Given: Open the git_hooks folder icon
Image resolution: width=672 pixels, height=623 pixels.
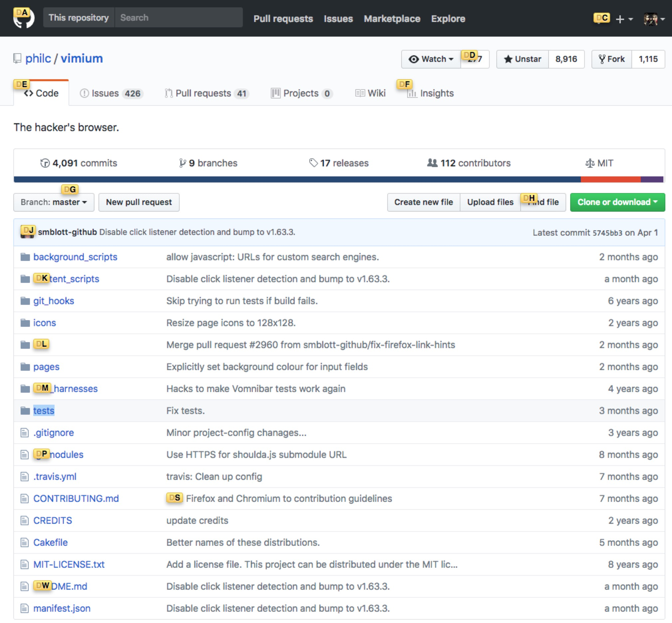Looking at the screenshot, I should click(x=25, y=301).
